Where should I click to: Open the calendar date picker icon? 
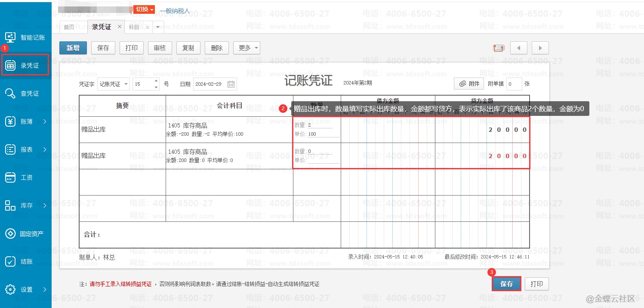coord(231,84)
